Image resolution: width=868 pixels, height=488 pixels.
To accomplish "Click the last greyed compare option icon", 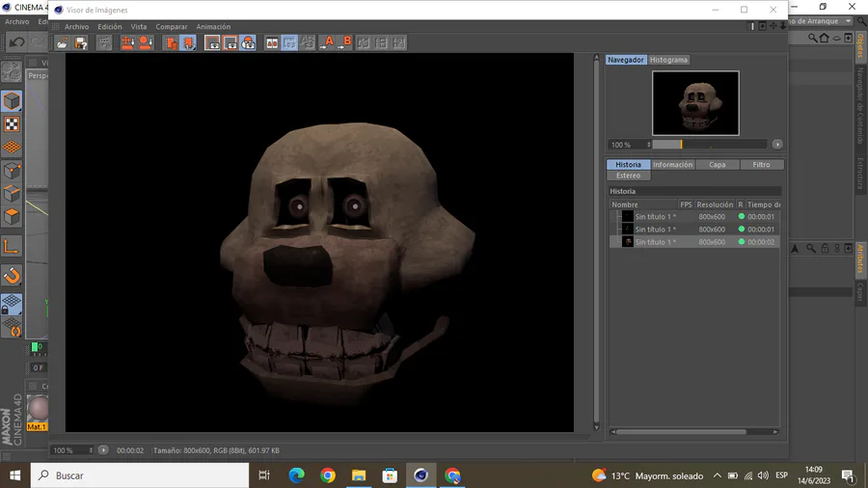I will click(399, 42).
